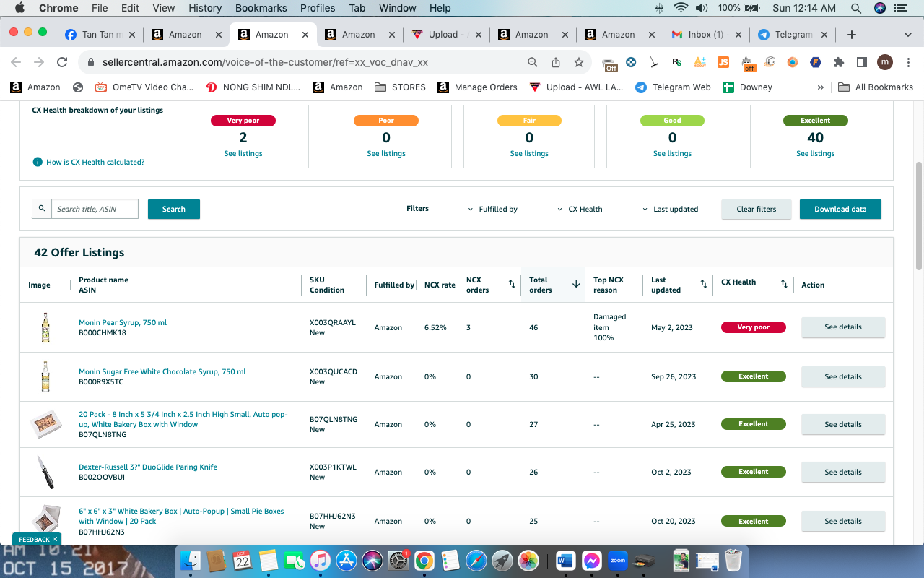Open Finder from the Dock

191,560
